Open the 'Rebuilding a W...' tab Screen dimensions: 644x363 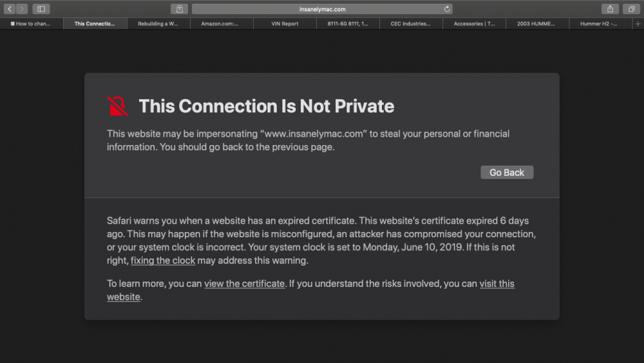[x=158, y=24]
